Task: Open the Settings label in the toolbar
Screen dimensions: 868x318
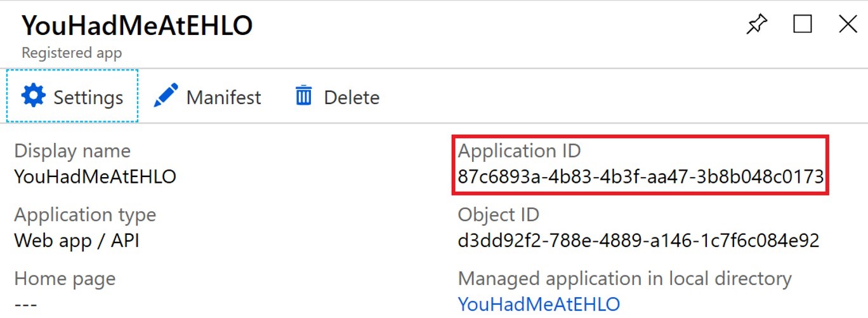Action: pyautogui.click(x=88, y=98)
